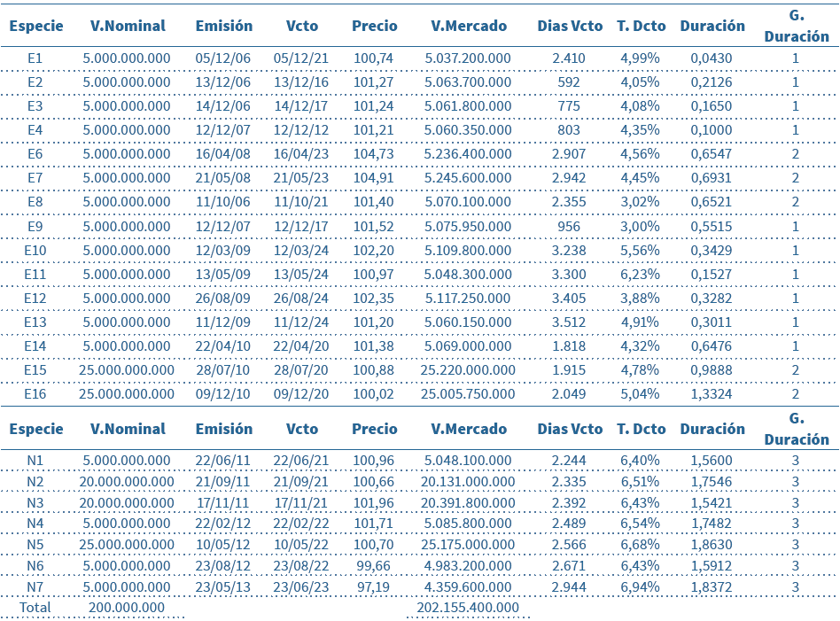This screenshot has height=621, width=840.
Task: Select maturity date 23/06/23
Action: 301,586
